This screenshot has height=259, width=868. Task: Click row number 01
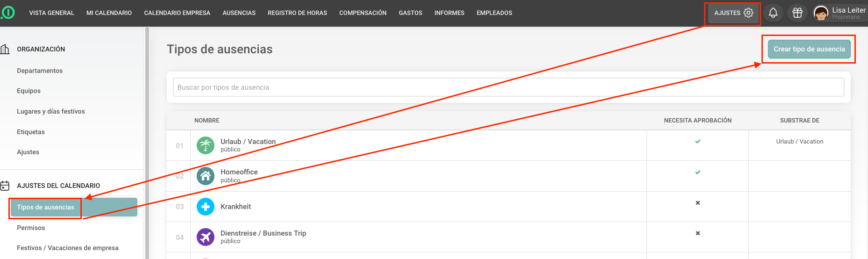point(179,145)
